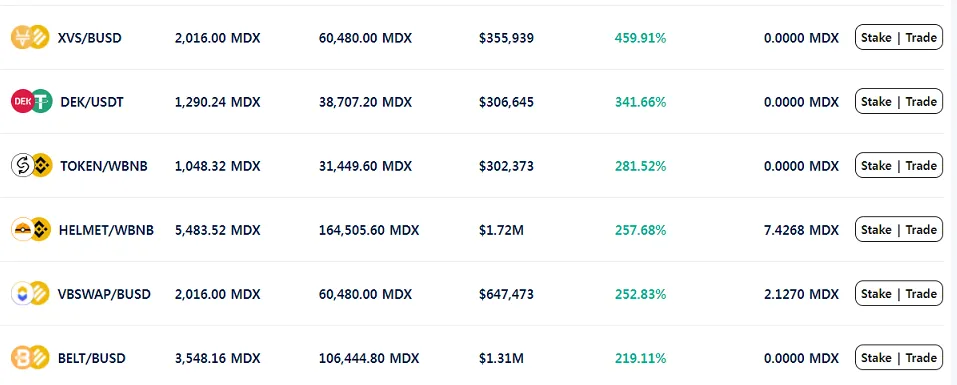Click the 459.91% APY value
Screen dimensions: 957x385
click(x=640, y=38)
